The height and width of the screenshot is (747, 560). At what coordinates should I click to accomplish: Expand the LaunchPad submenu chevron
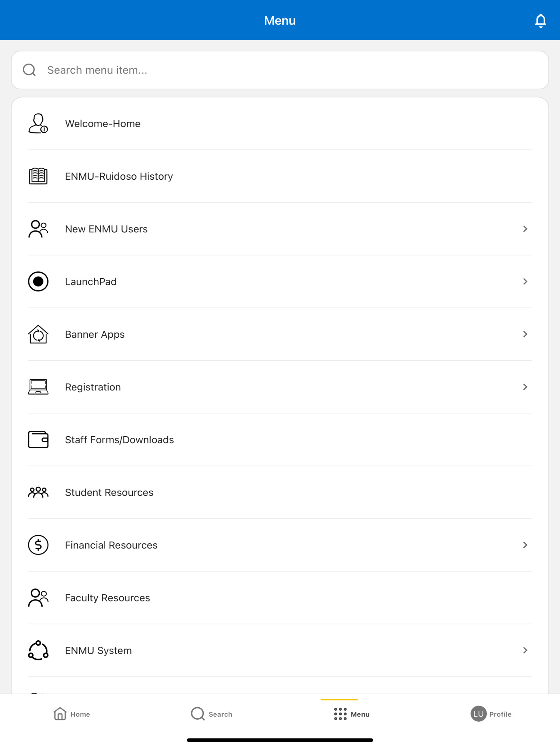click(525, 281)
